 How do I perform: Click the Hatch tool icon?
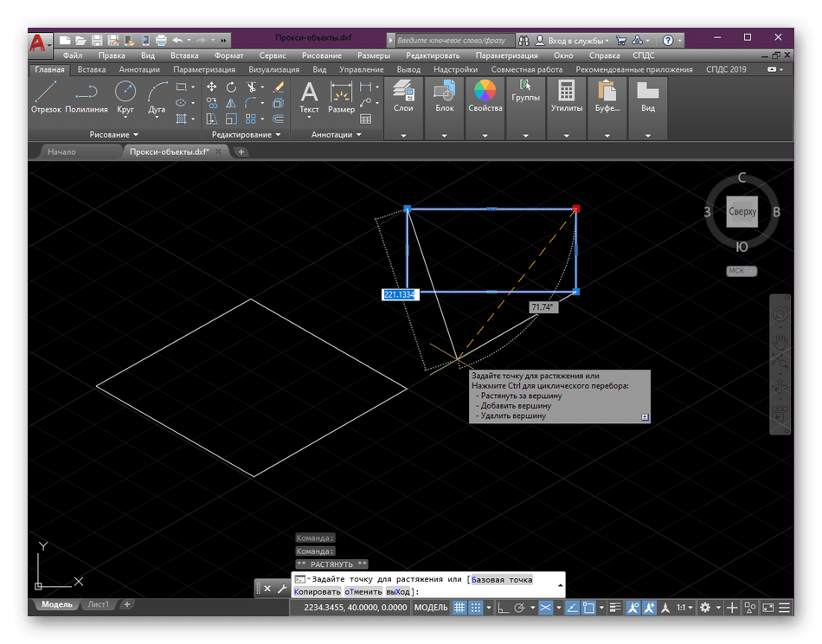click(x=182, y=119)
